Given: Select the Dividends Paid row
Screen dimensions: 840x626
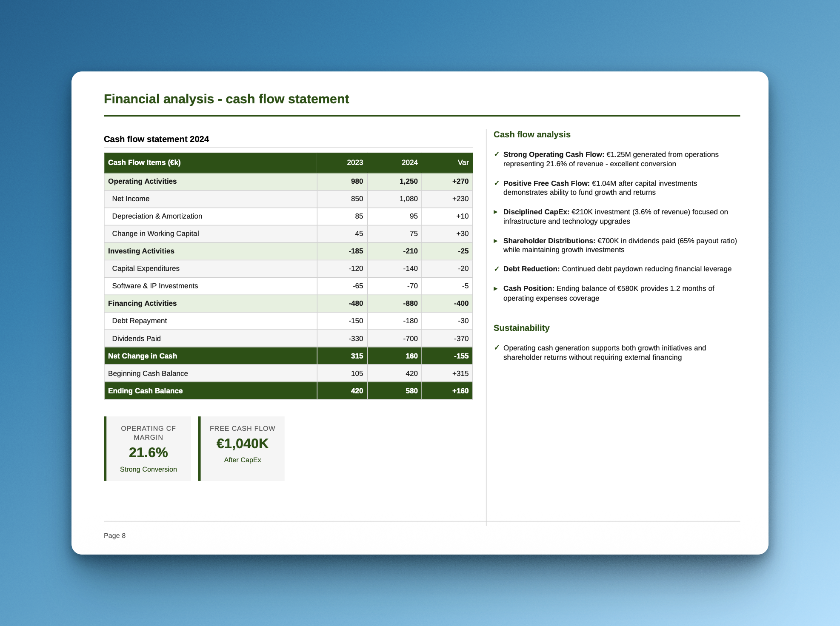Looking at the screenshot, I should (x=136, y=338).
